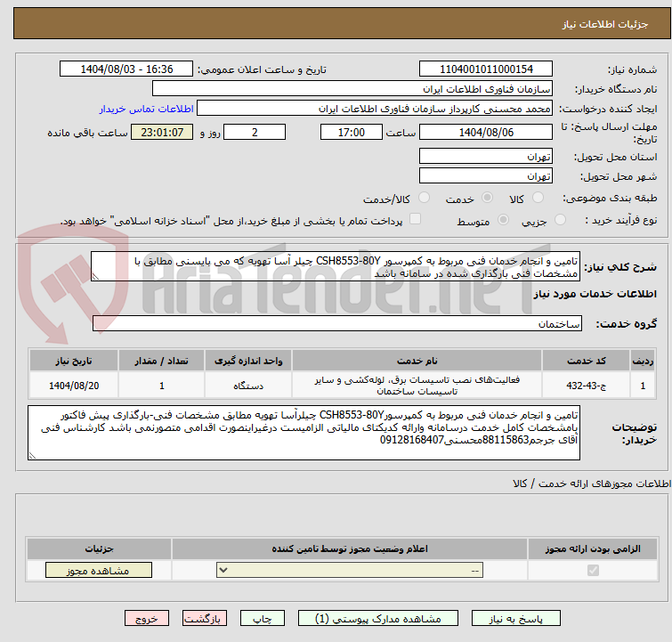
Task: Click the نام دستگاه خریدار field
Action: tap(352, 89)
